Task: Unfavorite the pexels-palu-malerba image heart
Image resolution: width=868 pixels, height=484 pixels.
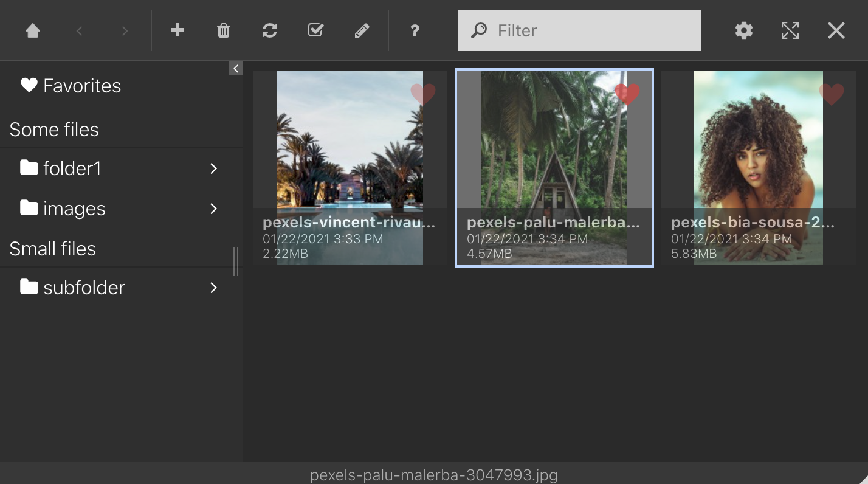Action: [627, 94]
